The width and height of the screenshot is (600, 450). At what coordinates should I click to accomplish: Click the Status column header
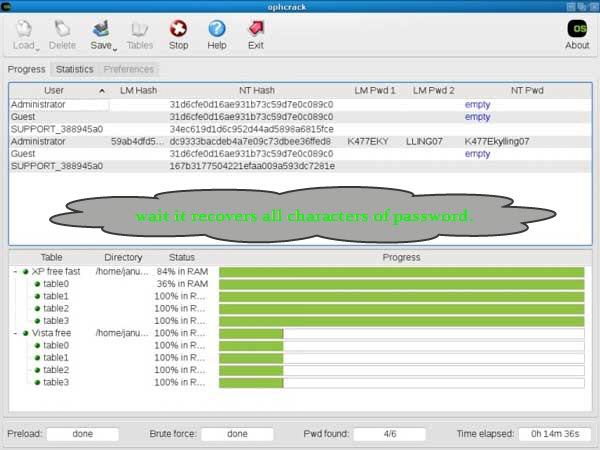coord(182,257)
